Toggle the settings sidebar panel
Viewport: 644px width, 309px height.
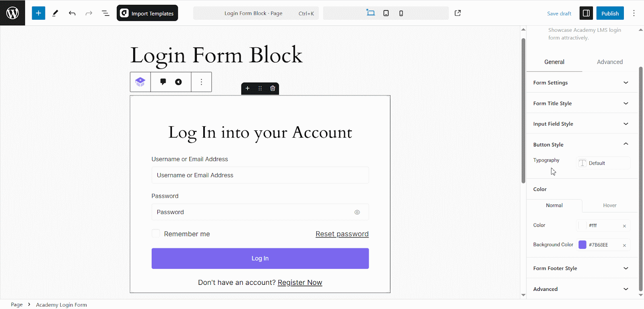click(x=586, y=13)
